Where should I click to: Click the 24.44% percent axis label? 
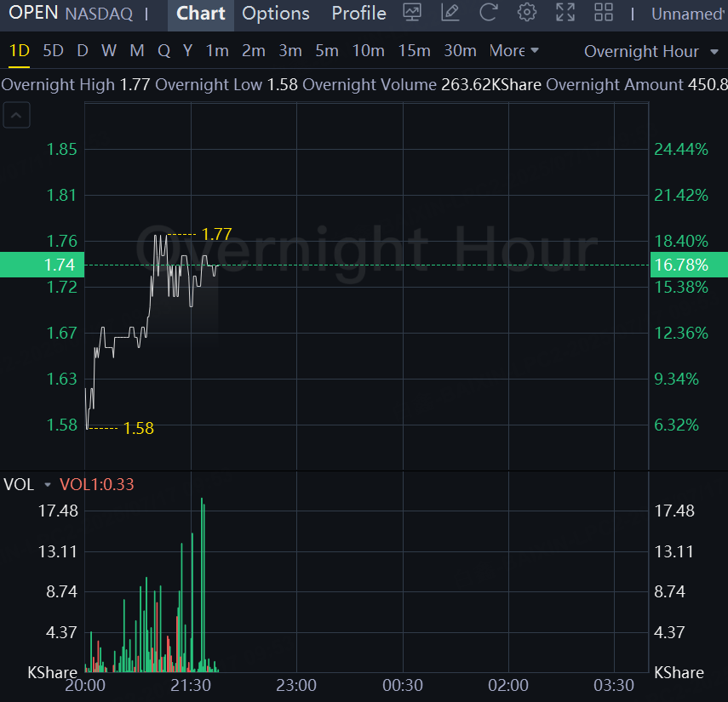pyautogui.click(x=681, y=150)
